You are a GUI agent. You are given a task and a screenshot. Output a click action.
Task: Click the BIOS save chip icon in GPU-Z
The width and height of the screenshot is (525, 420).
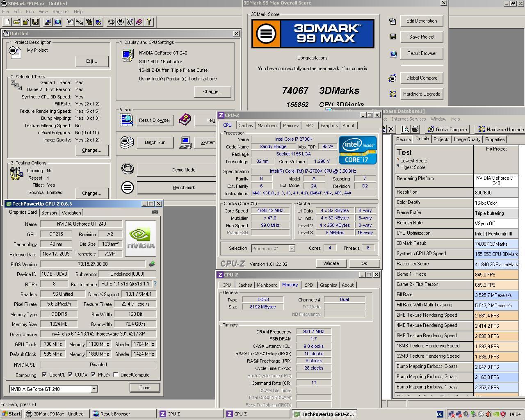152,264
